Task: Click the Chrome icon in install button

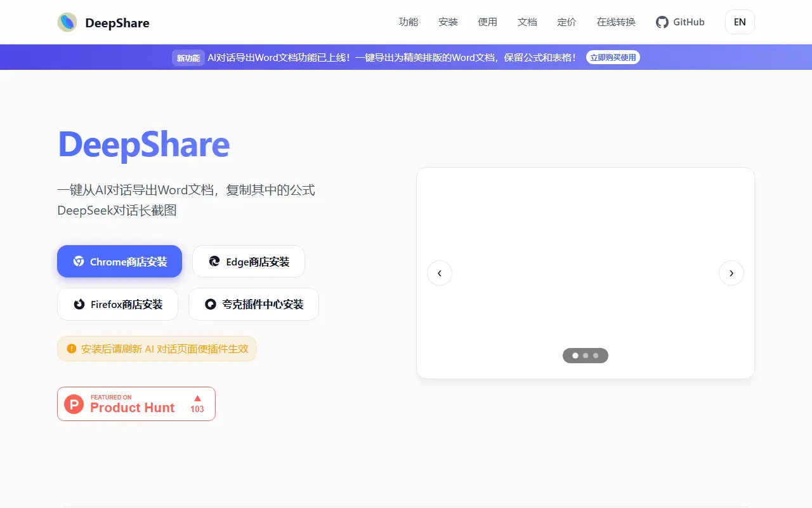Action: pos(79,262)
